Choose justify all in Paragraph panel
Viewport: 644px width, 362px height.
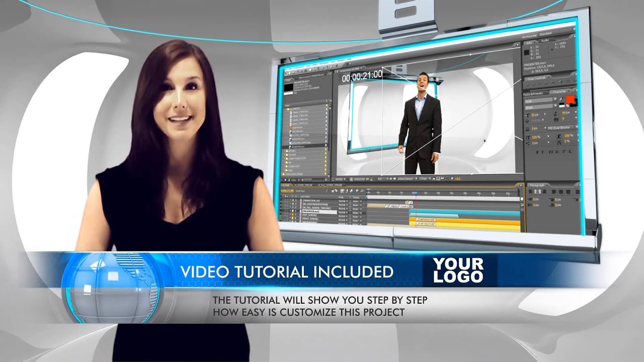pyautogui.click(x=578, y=192)
